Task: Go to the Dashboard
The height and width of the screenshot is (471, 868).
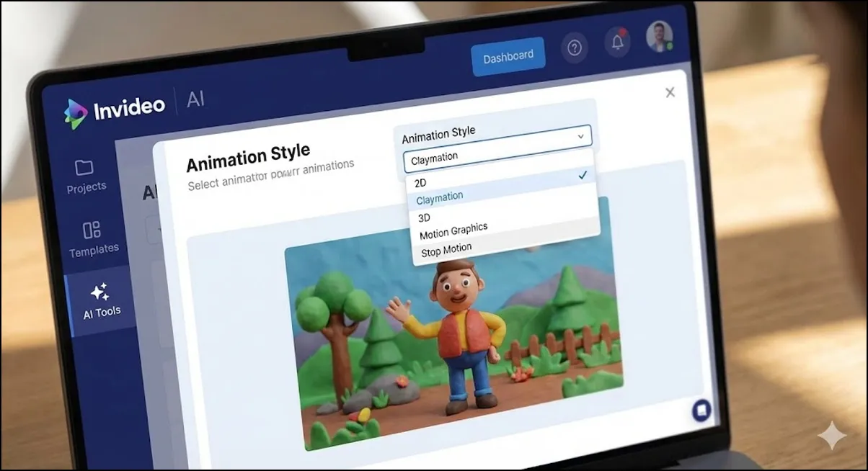Action: pos(508,55)
